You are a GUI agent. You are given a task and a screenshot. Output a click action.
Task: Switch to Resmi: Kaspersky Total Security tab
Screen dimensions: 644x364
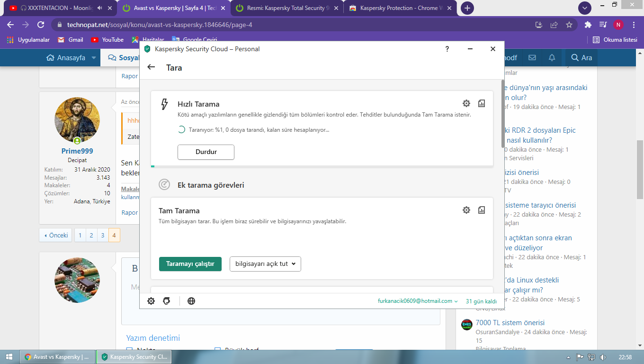287,8
